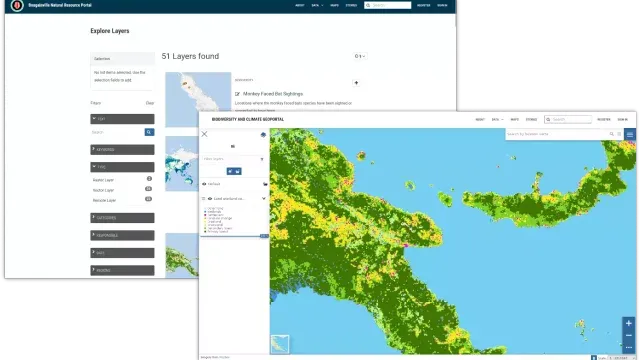The height and width of the screenshot is (360, 640).
Task: Click Register in the Biodiversity Geoportal navbar
Action: [604, 120]
